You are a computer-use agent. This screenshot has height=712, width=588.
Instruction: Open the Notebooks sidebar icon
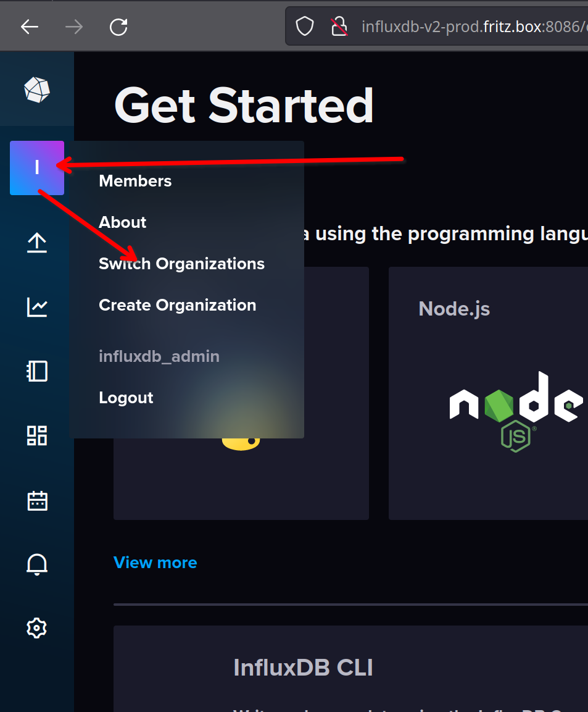point(37,371)
